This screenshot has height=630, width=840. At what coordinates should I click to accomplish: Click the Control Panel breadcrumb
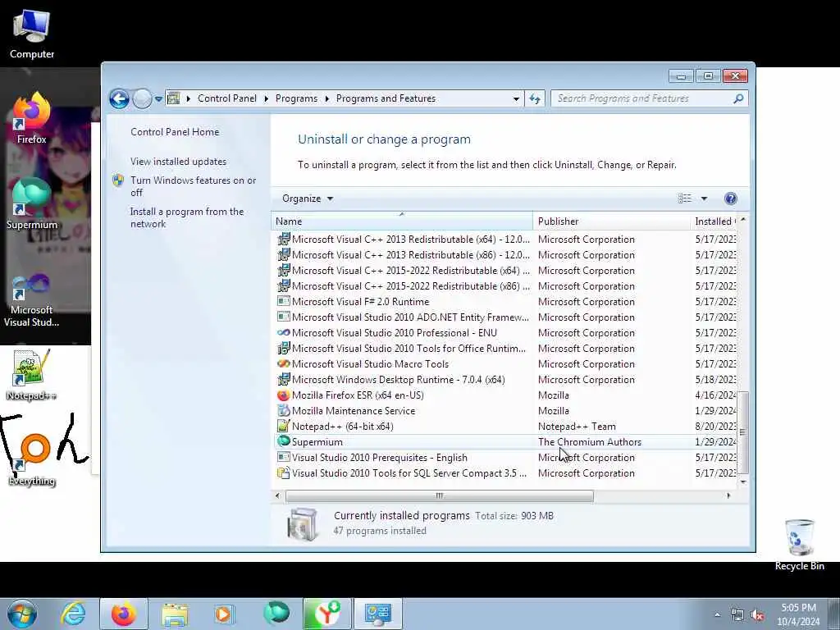point(227,98)
